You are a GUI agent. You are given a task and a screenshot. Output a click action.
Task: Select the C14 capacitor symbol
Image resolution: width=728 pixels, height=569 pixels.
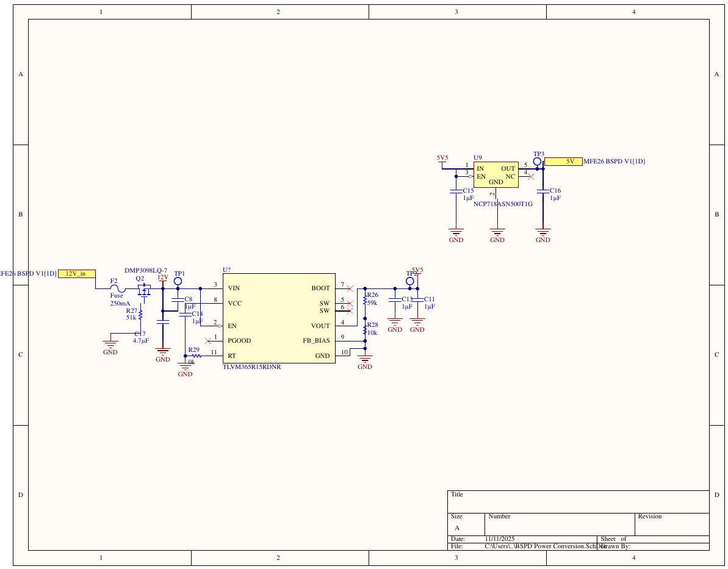tap(186, 315)
